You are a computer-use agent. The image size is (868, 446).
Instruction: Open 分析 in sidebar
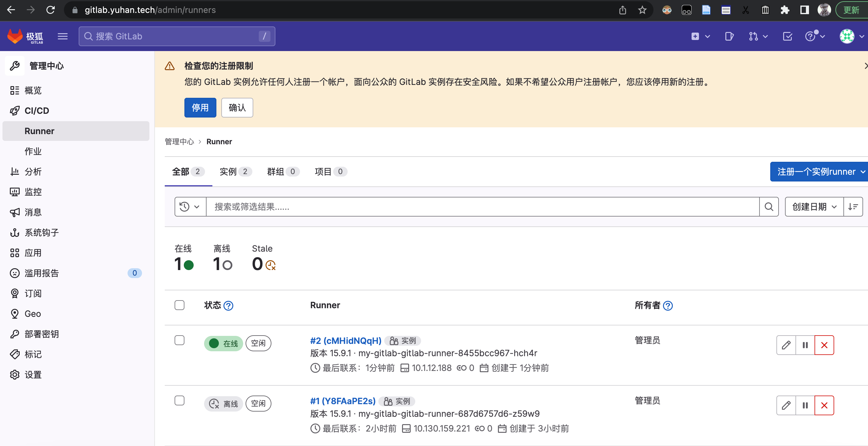coord(76,172)
